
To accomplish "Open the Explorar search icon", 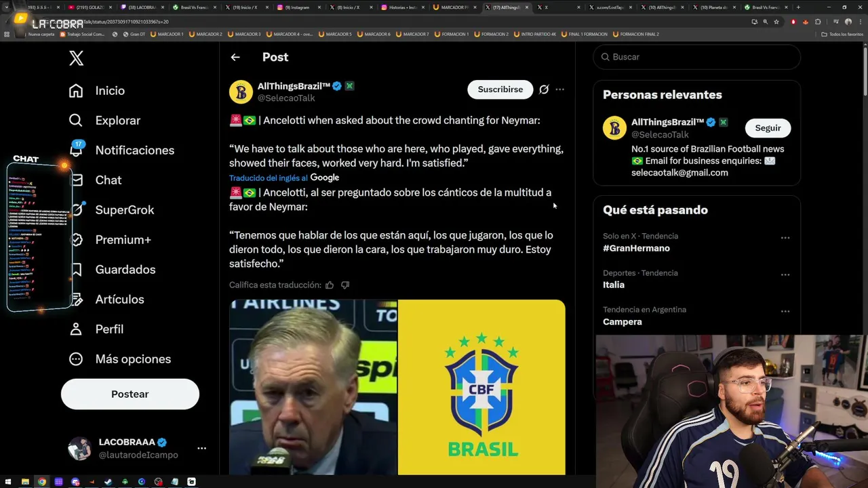I will (x=76, y=121).
